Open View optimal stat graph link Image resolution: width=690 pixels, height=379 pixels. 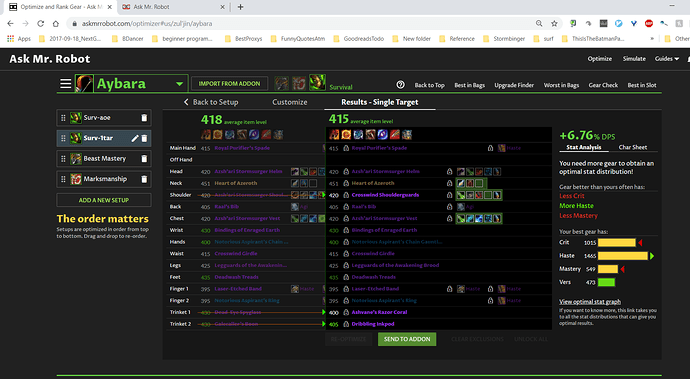(x=590, y=302)
